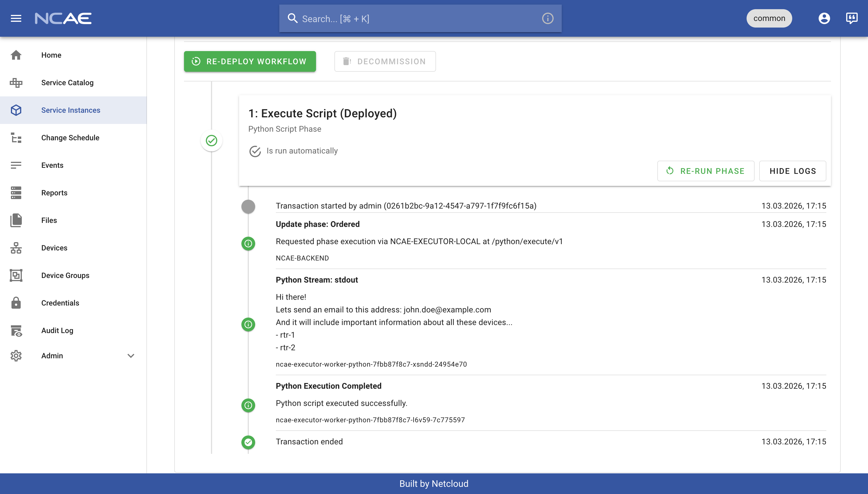Open the Events page

[73, 165]
